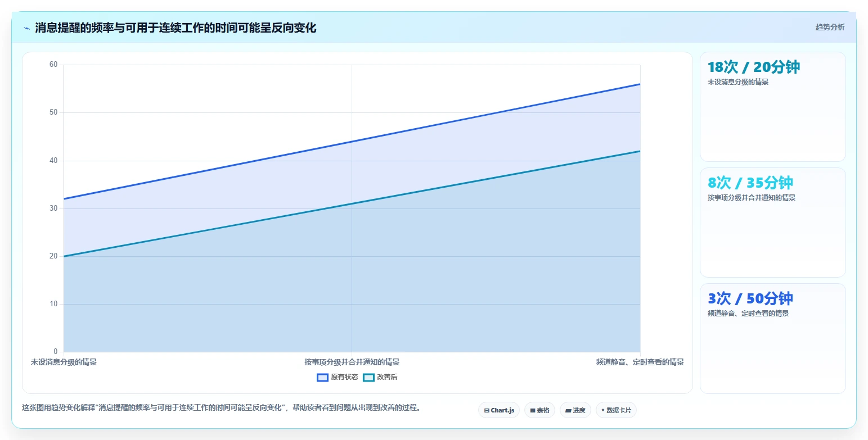Image resolution: width=868 pixels, height=440 pixels.
Task: Click the card subtitle 频道静音、定时查看的情景
Action: [x=748, y=314]
